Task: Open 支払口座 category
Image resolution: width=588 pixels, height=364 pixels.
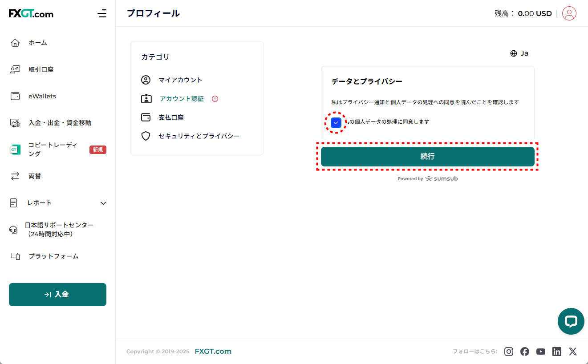Action: (171, 117)
